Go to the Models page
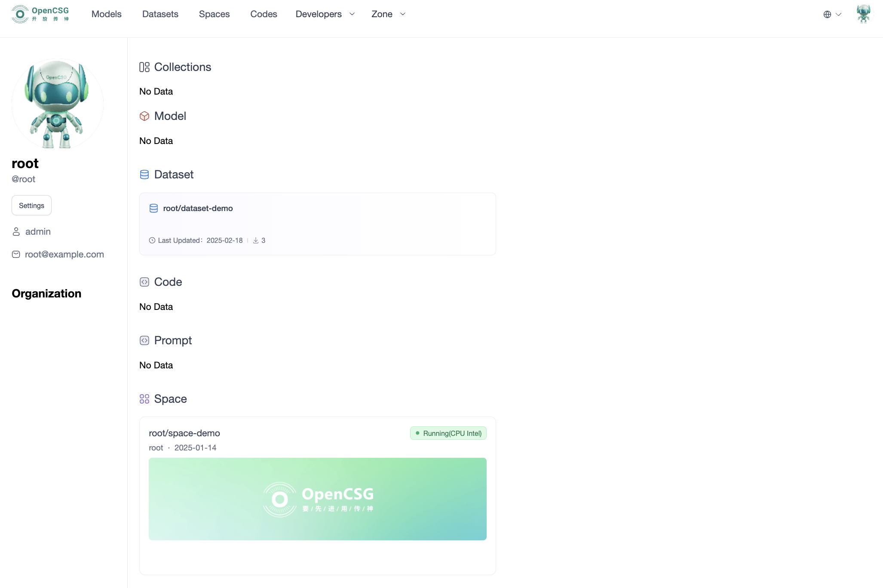The image size is (883, 588). tap(107, 14)
